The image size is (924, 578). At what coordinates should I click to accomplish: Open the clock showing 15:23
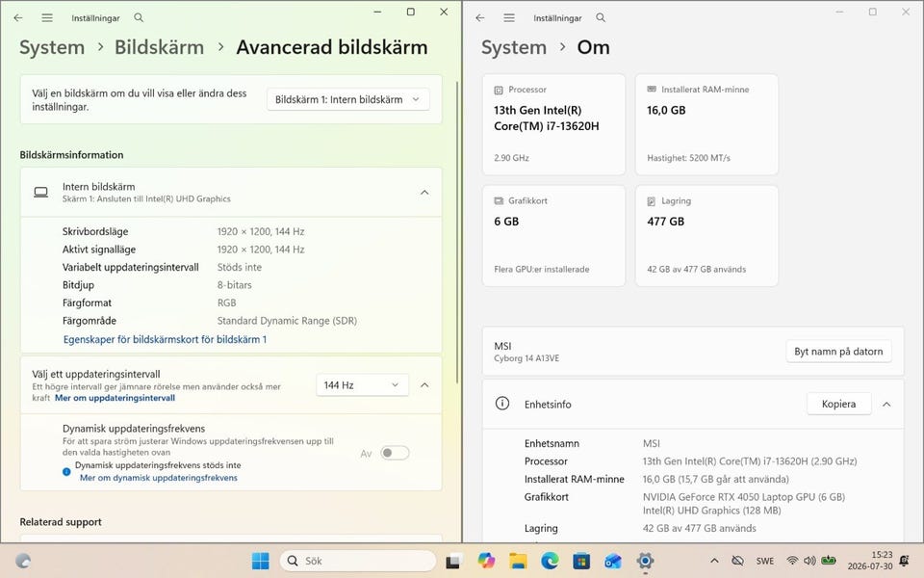pos(870,561)
